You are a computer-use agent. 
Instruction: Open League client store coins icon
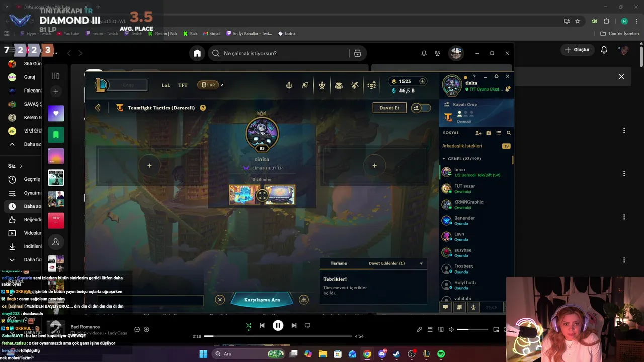tap(372, 85)
